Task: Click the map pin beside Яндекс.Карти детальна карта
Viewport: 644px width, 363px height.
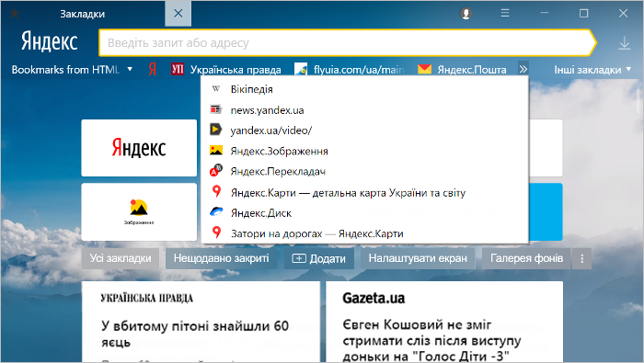Action: [216, 191]
